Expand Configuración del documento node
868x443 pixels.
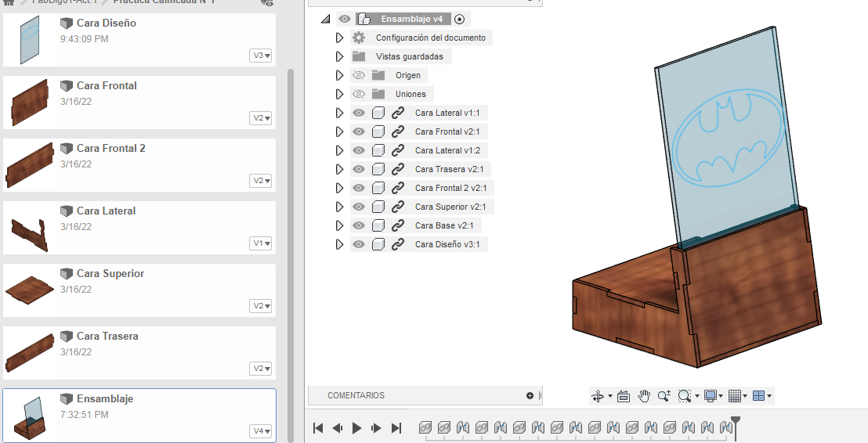340,38
